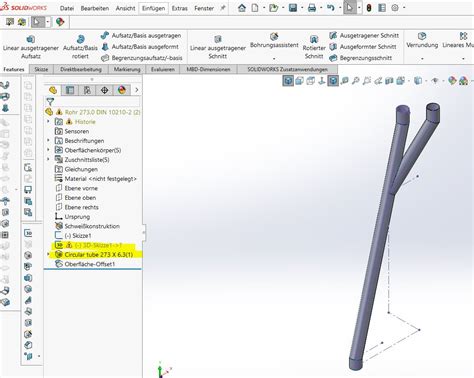
Task: Open the Fenster menu
Action: pos(204,8)
